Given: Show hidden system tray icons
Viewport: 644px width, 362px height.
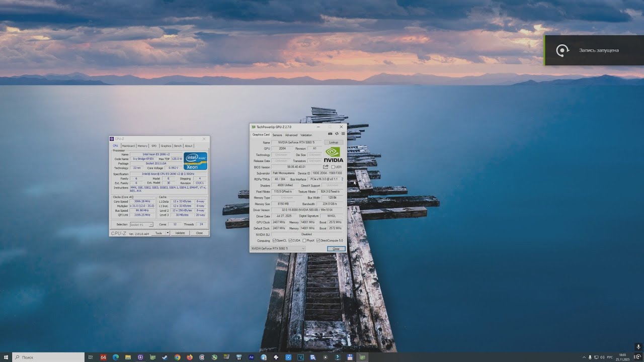Looking at the screenshot, I should click(584, 357).
